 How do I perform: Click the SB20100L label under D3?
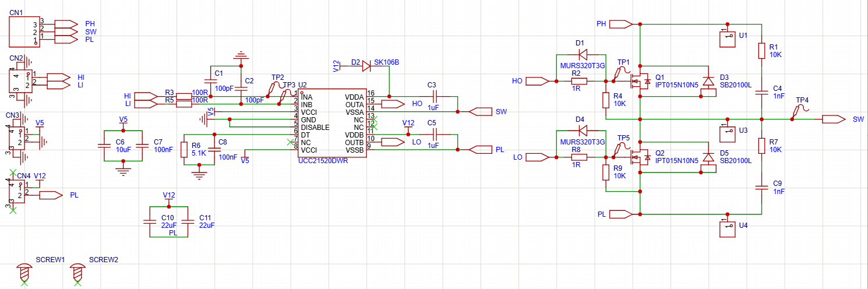point(736,85)
